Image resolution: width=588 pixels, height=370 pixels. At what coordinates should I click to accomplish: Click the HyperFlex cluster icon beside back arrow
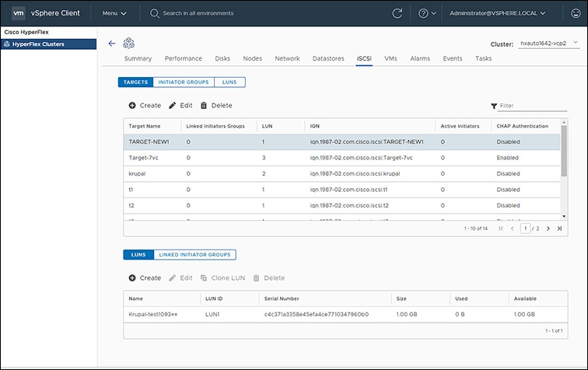pyautogui.click(x=128, y=43)
